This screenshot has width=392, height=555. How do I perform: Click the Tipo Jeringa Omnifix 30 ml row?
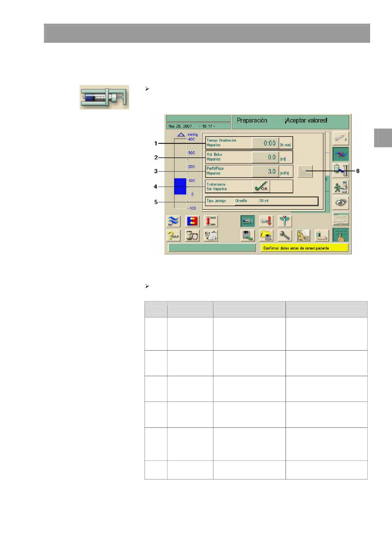[x=262, y=201]
